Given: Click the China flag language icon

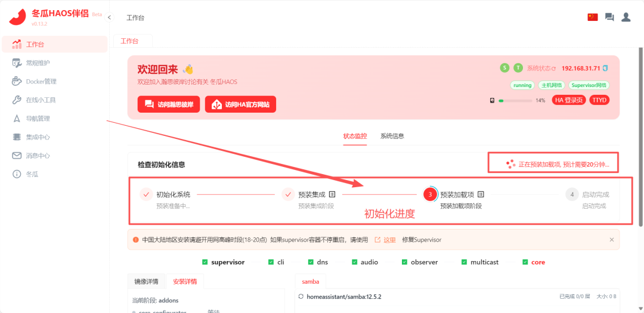Looking at the screenshot, I should 592,17.
